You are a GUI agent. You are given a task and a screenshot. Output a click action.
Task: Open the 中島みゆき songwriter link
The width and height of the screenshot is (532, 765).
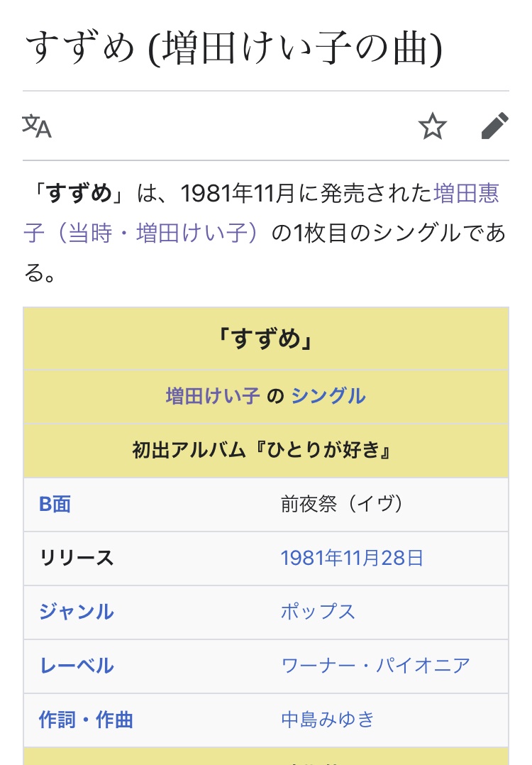327,720
